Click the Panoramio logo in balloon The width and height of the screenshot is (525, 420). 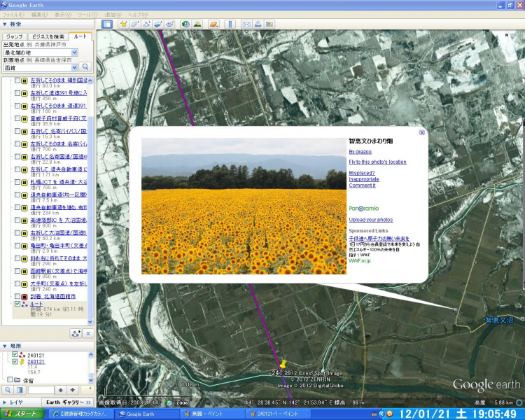point(363,209)
